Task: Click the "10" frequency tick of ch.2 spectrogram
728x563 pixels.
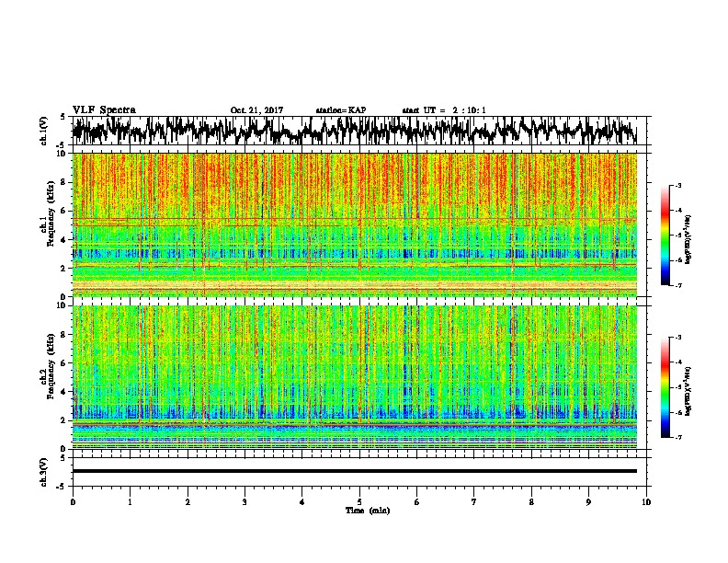Action: pos(63,305)
